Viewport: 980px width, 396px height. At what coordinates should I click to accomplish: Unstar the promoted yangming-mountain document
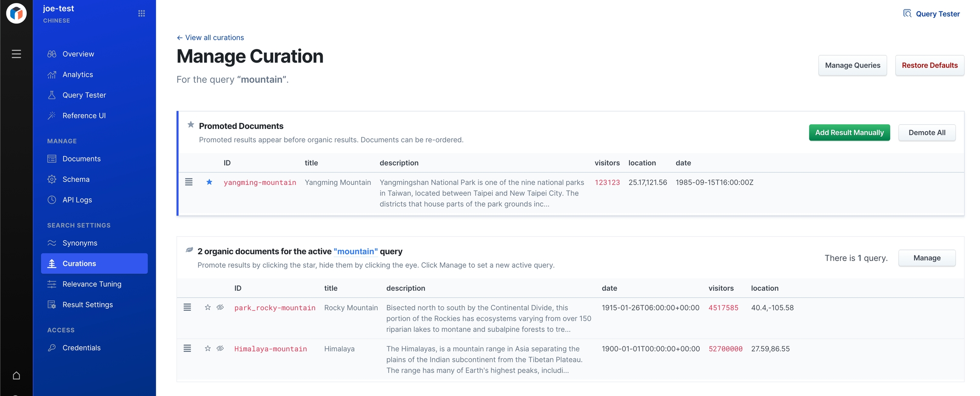[209, 182]
